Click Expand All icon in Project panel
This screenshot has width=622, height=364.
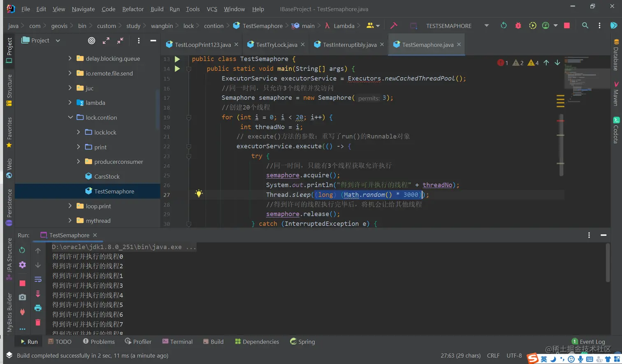point(106,40)
